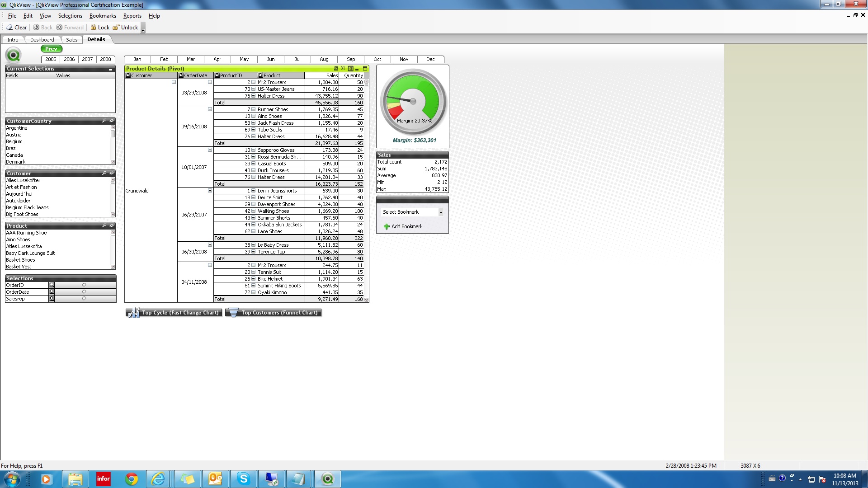Click the search icon in CustomerCountry list box
Screen dimensions: 868x488
point(104,121)
